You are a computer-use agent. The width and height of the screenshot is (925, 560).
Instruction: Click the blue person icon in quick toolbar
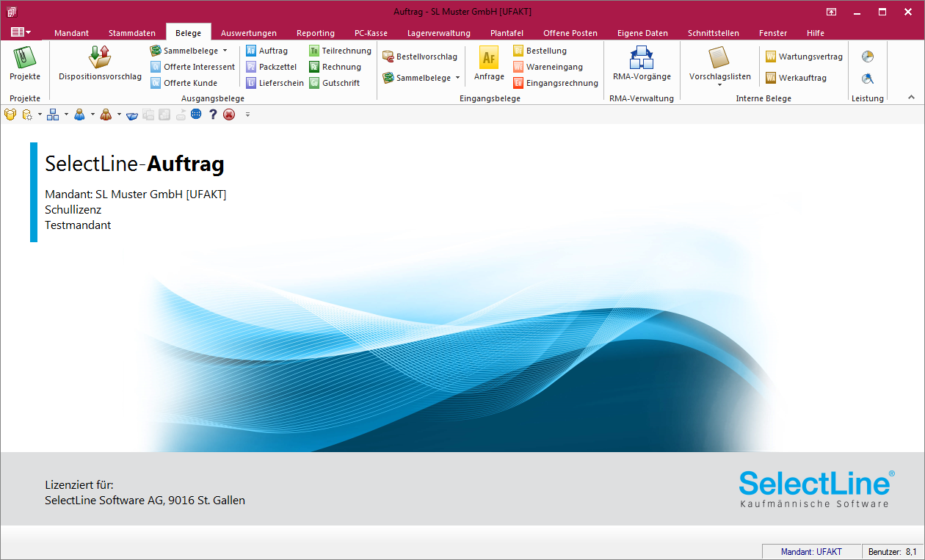pyautogui.click(x=79, y=114)
